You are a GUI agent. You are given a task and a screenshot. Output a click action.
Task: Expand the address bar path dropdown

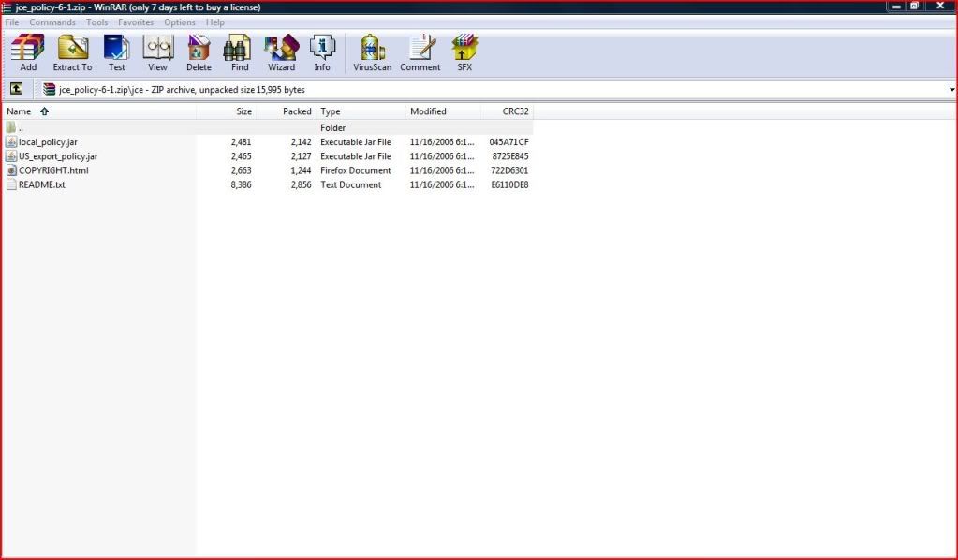(951, 90)
